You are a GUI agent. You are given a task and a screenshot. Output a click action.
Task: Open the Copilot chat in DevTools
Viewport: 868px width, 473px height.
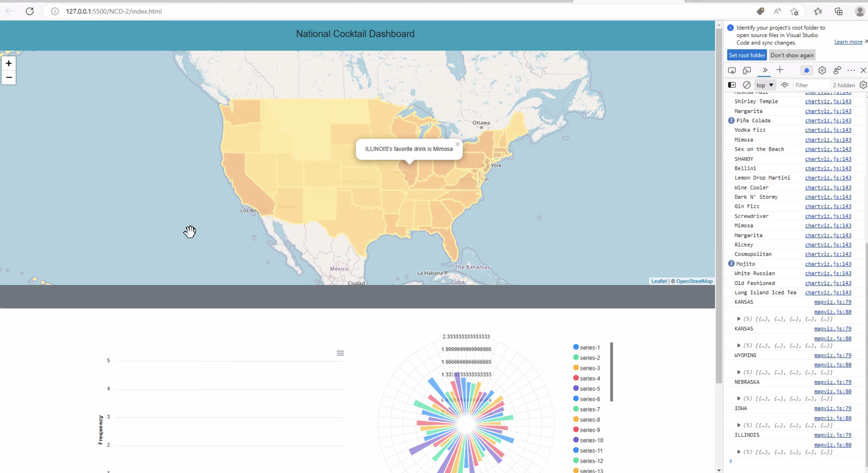806,70
